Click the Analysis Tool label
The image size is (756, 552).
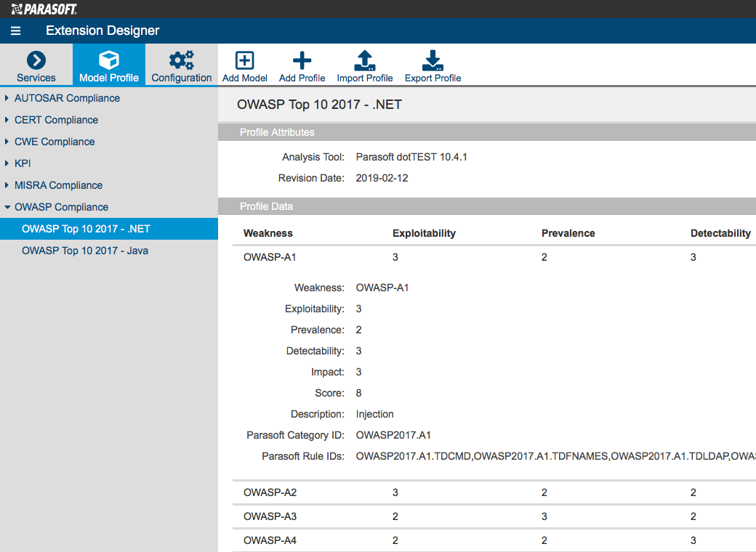click(313, 157)
